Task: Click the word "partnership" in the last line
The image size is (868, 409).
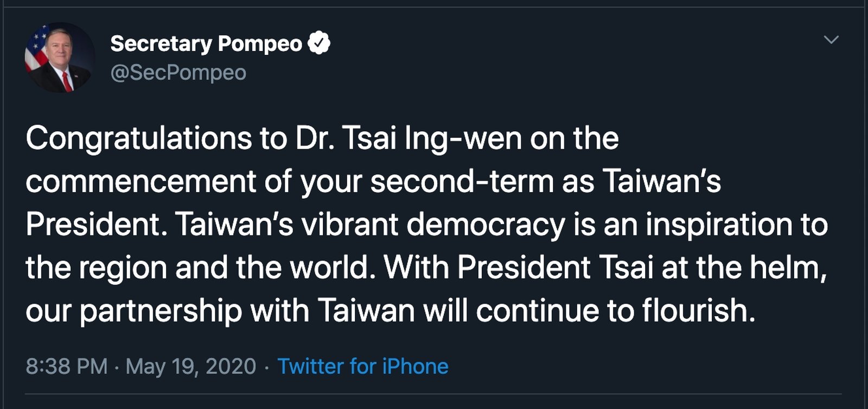Action: click(x=161, y=311)
